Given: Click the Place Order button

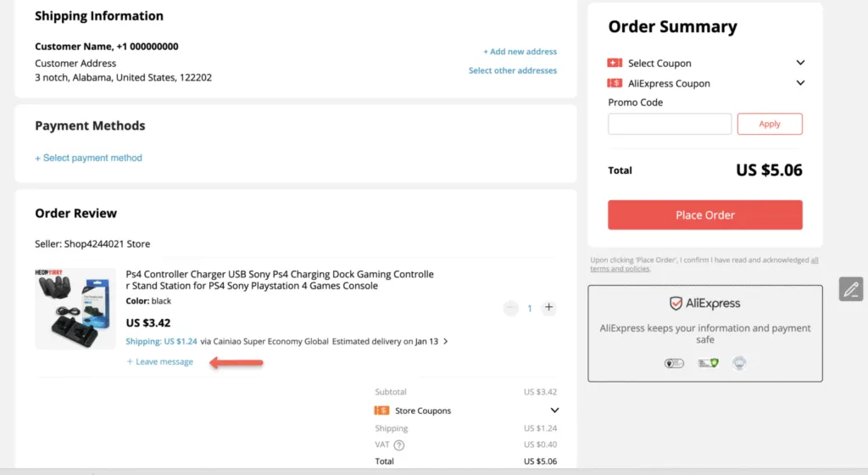Looking at the screenshot, I should point(704,215).
